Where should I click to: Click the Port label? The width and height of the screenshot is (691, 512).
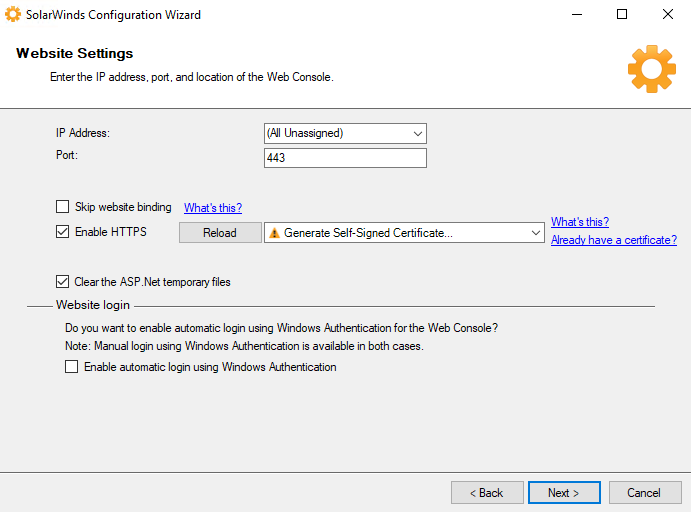67,155
